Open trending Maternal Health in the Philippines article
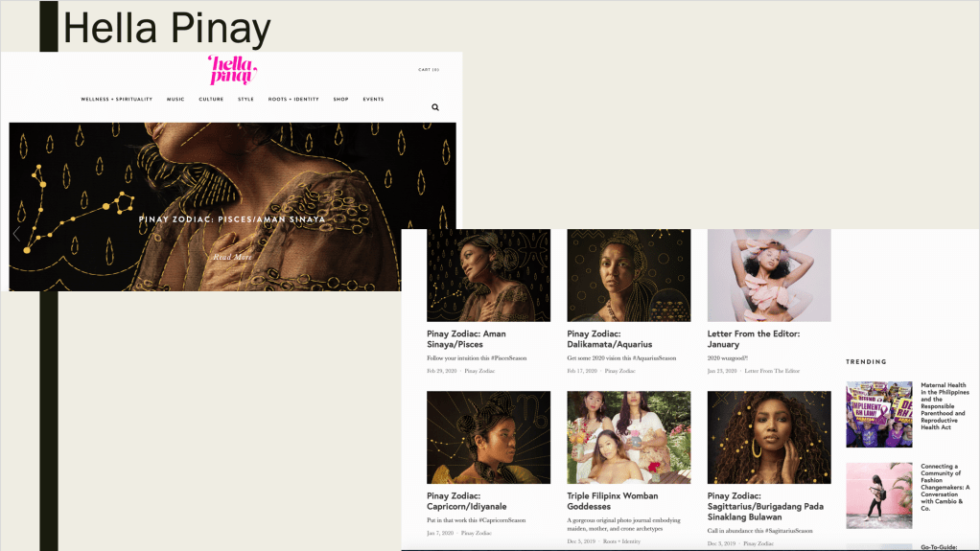 coord(945,406)
